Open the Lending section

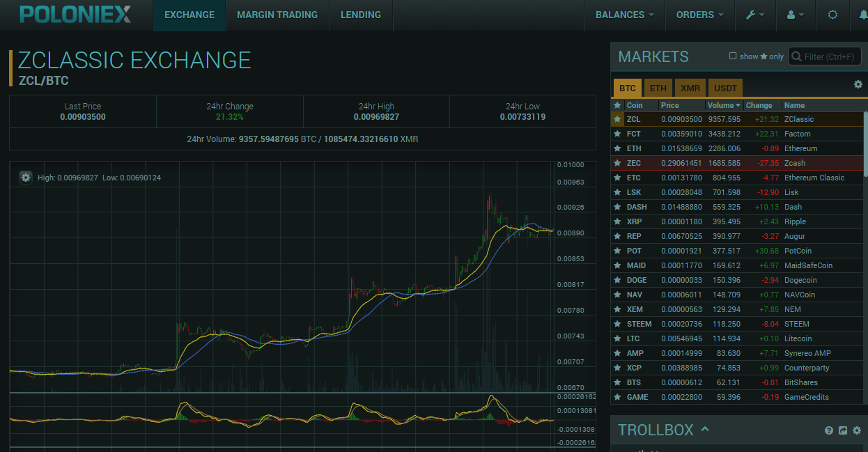click(361, 15)
